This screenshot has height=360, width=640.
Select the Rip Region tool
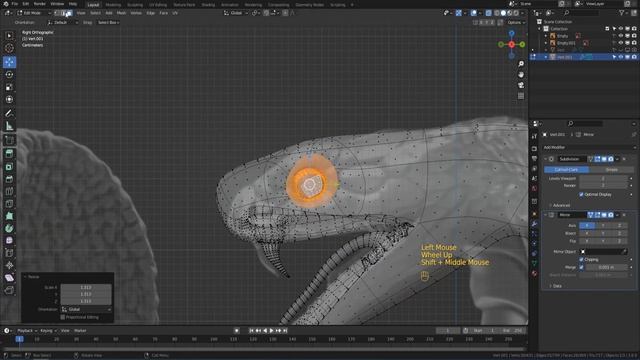9,290
